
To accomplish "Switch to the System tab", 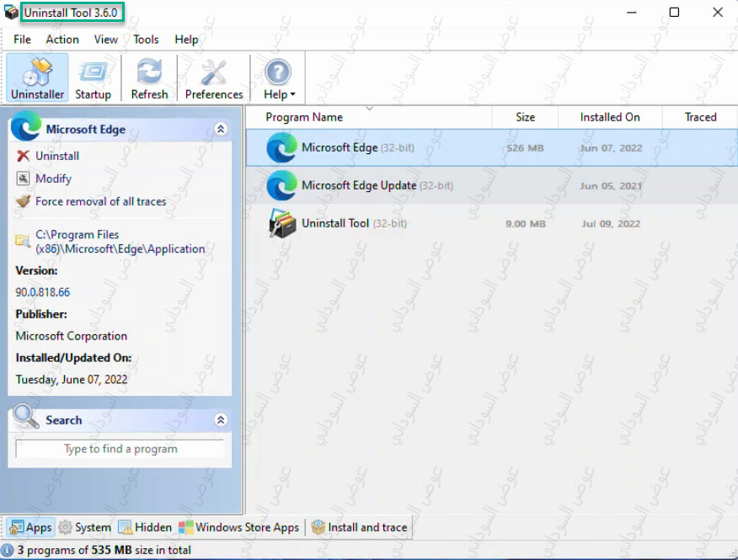I will pyautogui.click(x=85, y=527).
